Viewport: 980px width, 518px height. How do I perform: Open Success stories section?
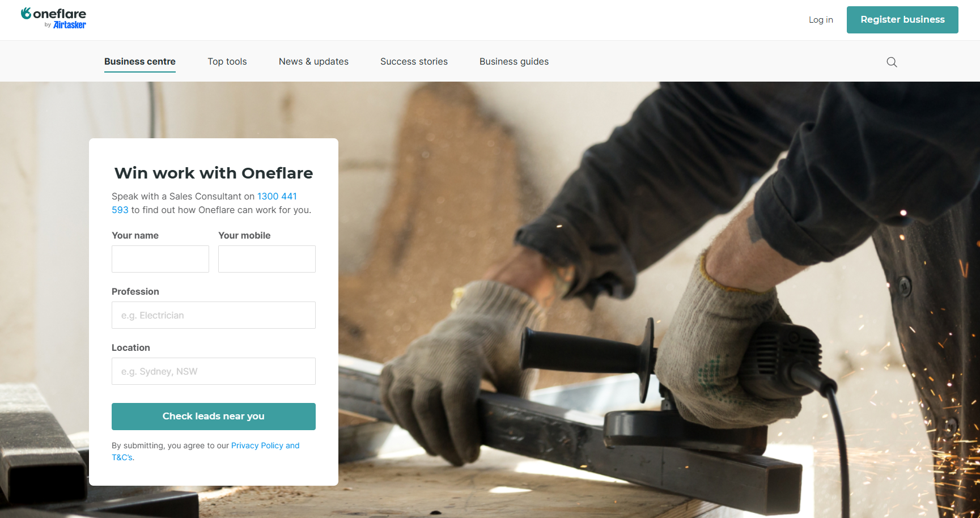pyautogui.click(x=414, y=61)
